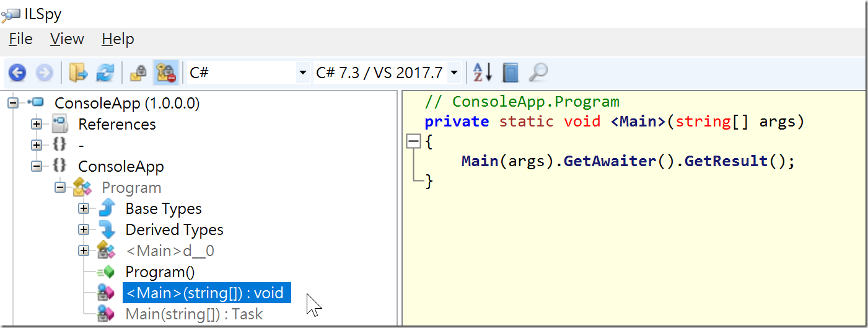Click the Derived Types down-arrow icon

(107, 229)
